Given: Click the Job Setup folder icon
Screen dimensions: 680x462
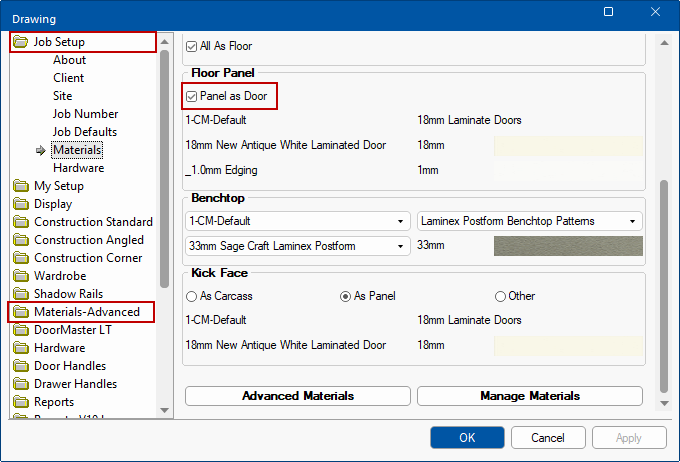Looking at the screenshot, I should click(22, 42).
